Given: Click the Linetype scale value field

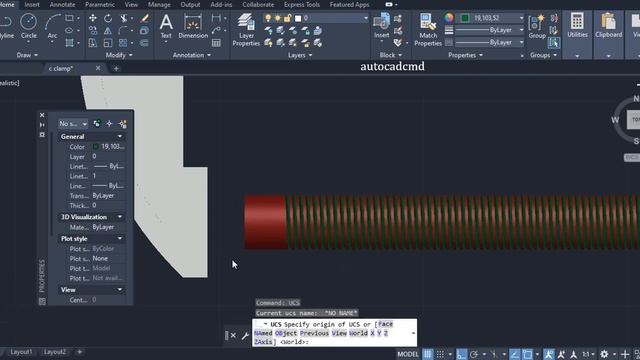Looking at the screenshot, I should tap(108, 176).
